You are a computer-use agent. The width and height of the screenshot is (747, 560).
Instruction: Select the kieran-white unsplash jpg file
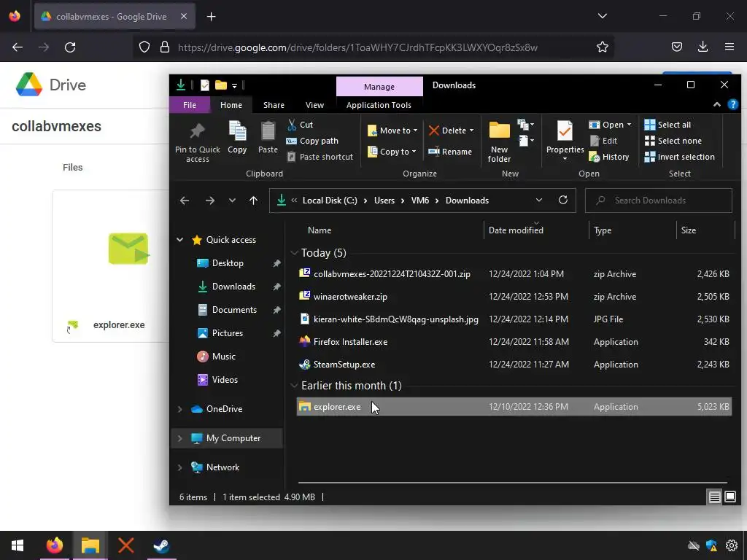tap(514, 319)
